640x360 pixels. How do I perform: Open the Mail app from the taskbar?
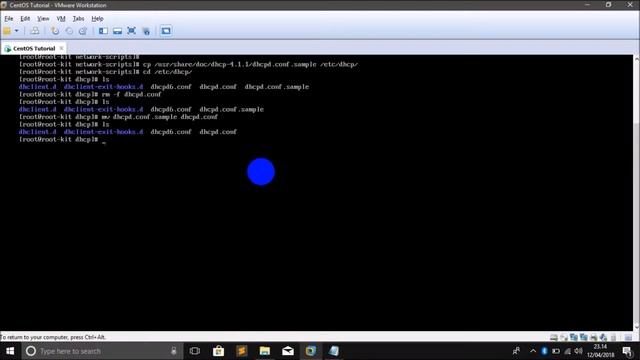288,351
